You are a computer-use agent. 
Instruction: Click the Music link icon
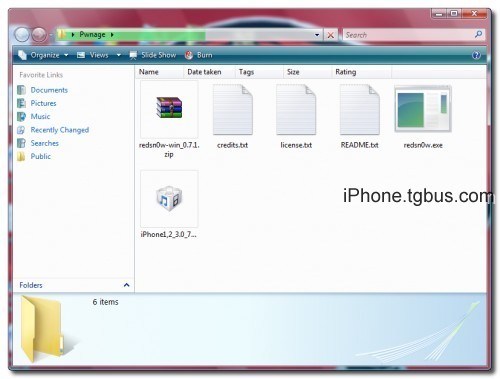coord(21,117)
